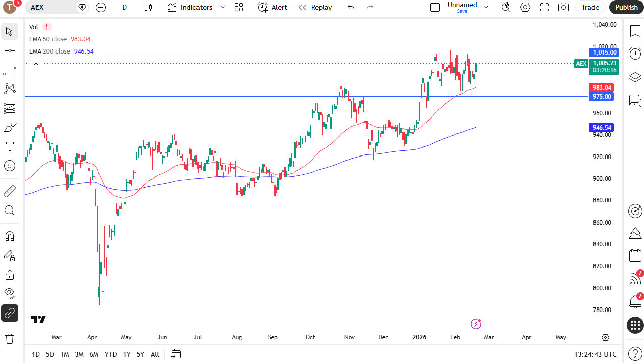The image size is (644, 363).
Task: Toggle the link drawings sync tool
Action: click(x=9, y=313)
